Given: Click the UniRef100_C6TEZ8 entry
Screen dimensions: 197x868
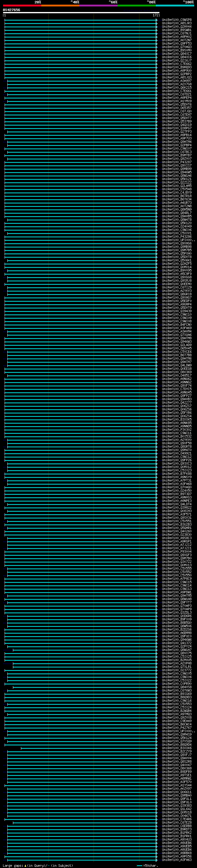Looking at the screenshot, I should [x=177, y=822].
